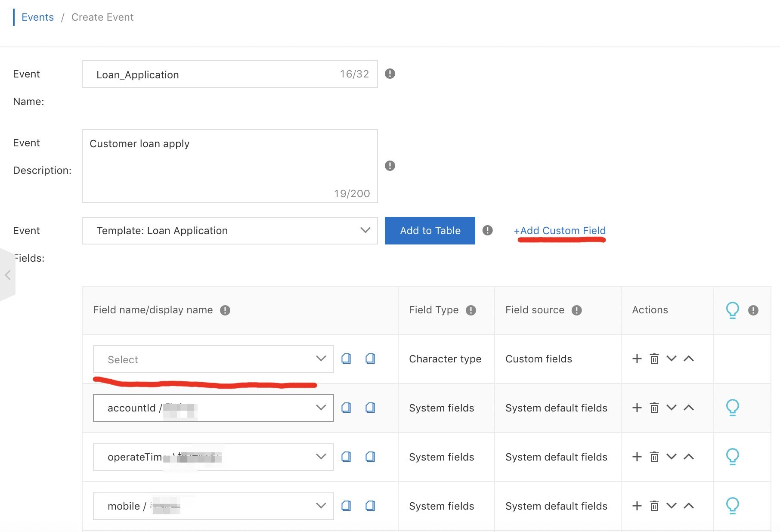The height and width of the screenshot is (532, 780).
Task: Click the lightbulb icon in the table header
Action: point(732,310)
